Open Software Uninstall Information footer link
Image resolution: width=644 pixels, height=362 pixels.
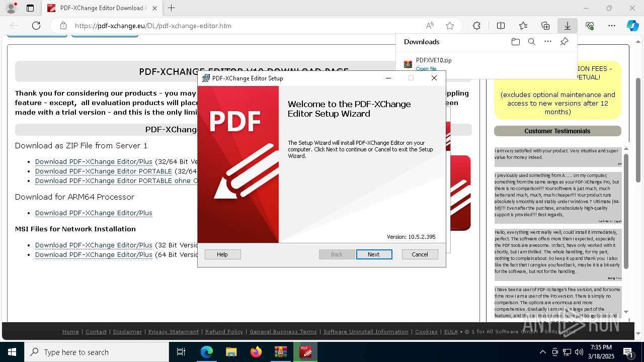tap(366, 331)
